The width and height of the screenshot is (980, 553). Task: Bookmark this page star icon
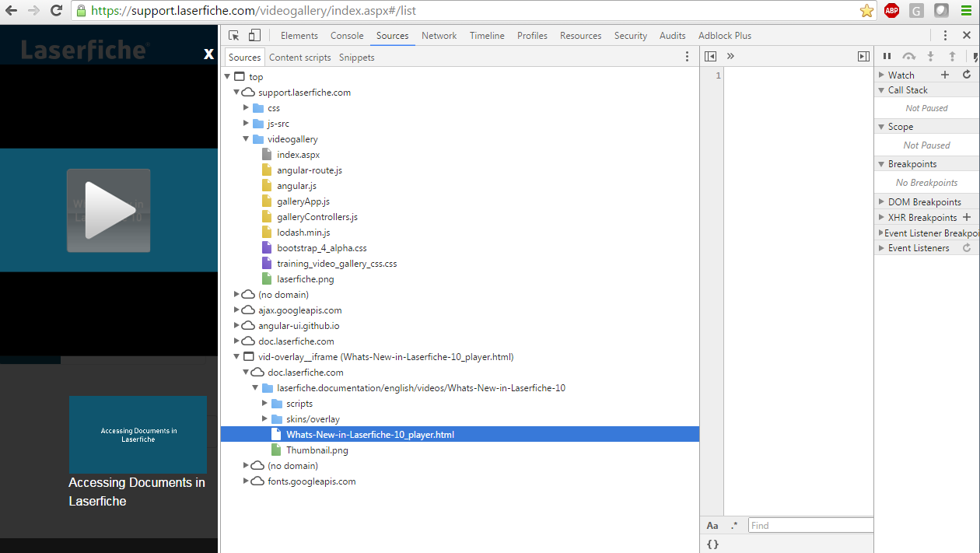tap(866, 11)
